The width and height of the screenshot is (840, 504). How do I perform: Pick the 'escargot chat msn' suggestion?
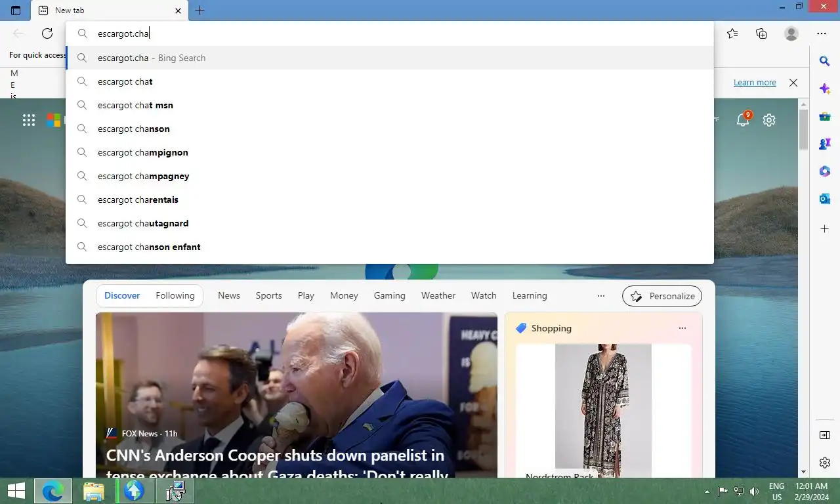click(x=390, y=105)
